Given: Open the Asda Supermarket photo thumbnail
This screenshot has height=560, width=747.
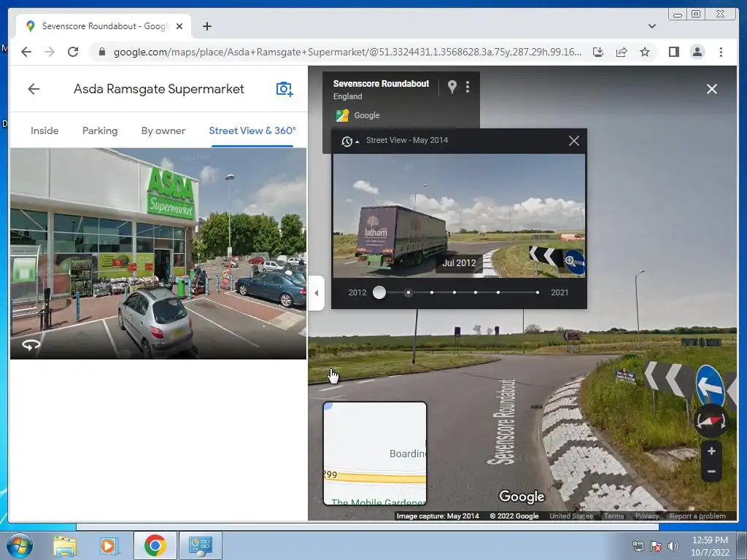Looking at the screenshot, I should (158, 253).
